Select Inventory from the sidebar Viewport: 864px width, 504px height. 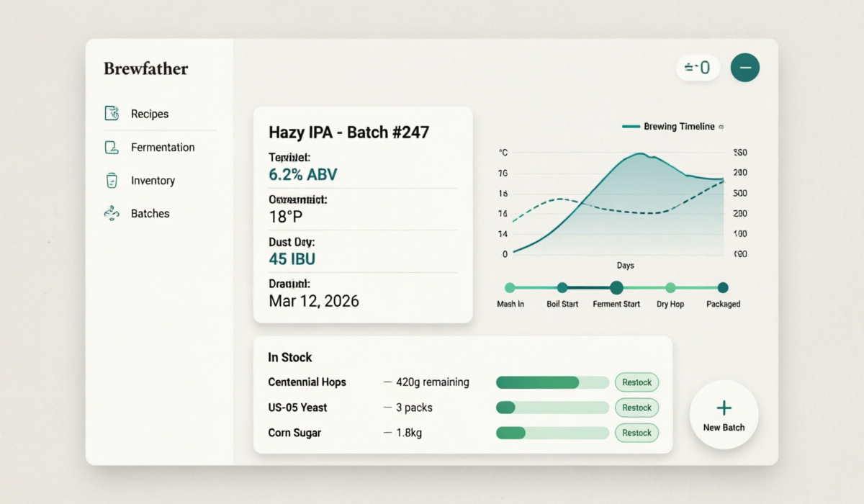153,181
